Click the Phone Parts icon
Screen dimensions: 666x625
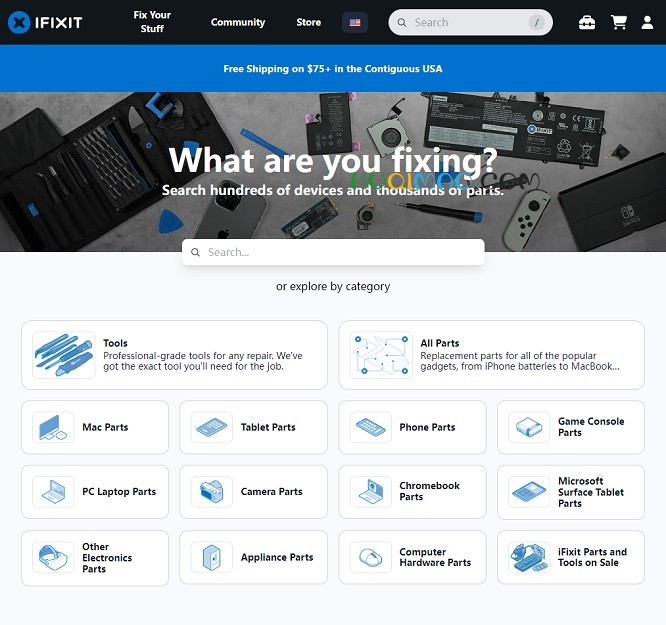pyautogui.click(x=370, y=427)
